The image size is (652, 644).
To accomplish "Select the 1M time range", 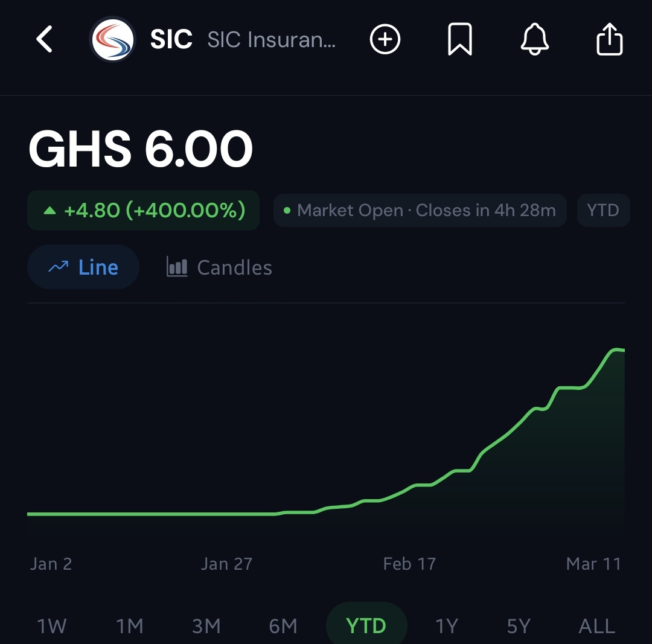I will point(130,626).
